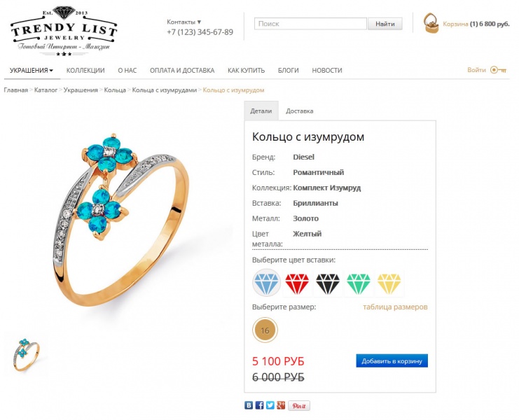The image size is (519, 420).
Task: Open the Оплата и доставка menu item
Action: click(x=182, y=71)
